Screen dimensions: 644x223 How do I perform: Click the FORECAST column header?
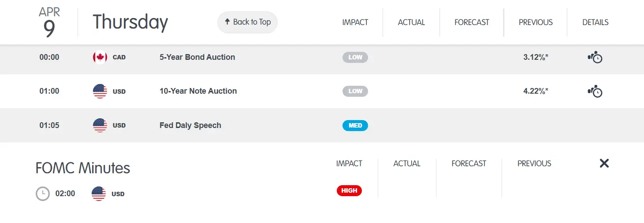(472, 22)
